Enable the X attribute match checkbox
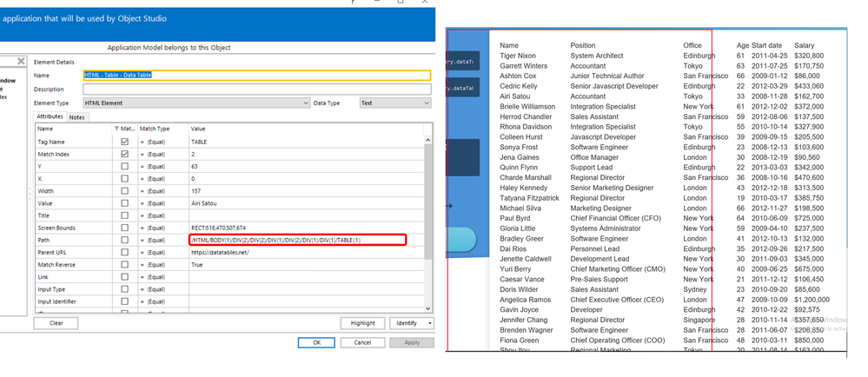 pos(124,178)
